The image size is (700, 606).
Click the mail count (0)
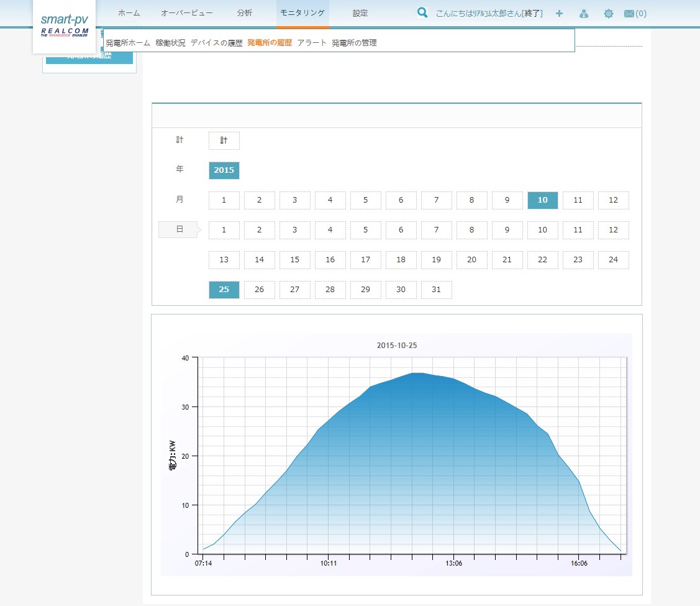[640, 14]
